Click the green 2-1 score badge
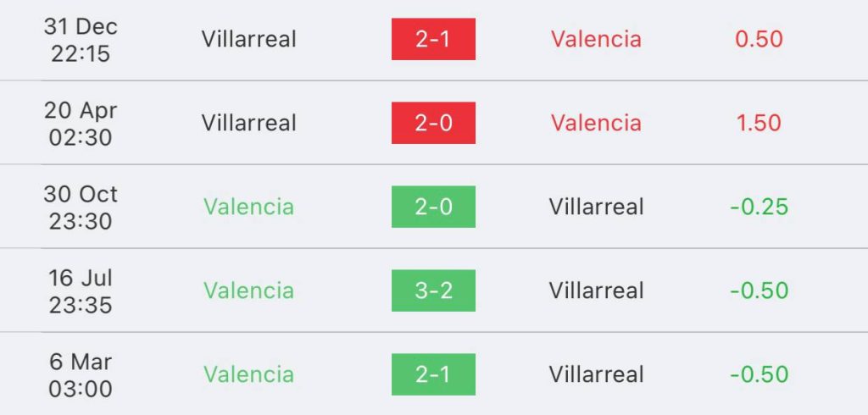868x415 pixels. (x=433, y=374)
